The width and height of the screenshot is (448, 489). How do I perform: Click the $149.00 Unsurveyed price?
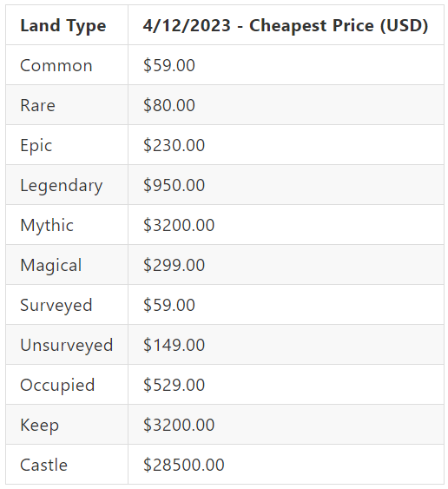pos(174,345)
